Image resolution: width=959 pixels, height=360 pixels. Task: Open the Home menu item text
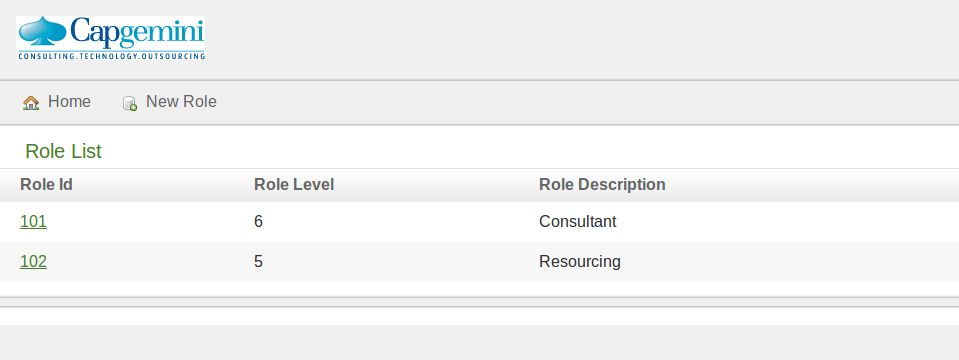pyautogui.click(x=69, y=101)
